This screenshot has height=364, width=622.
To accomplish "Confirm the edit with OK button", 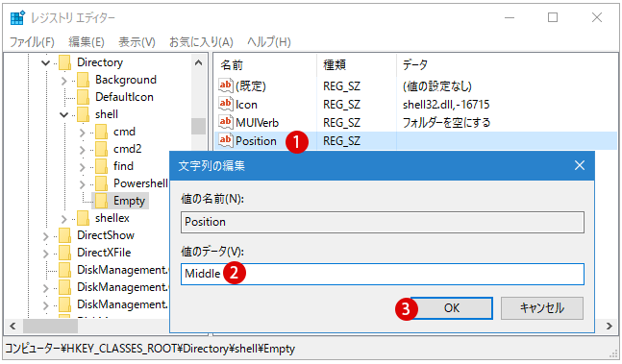I will pos(452,307).
